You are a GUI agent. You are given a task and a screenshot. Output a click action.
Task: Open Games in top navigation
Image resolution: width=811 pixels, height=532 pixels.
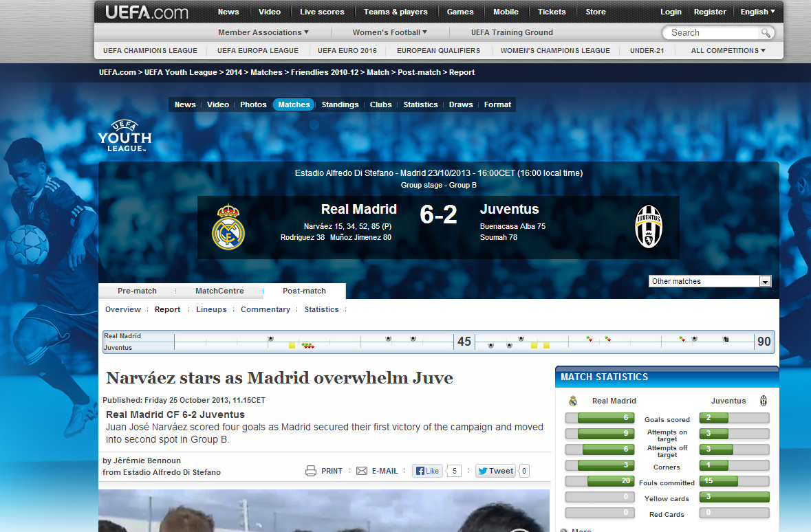[459, 12]
